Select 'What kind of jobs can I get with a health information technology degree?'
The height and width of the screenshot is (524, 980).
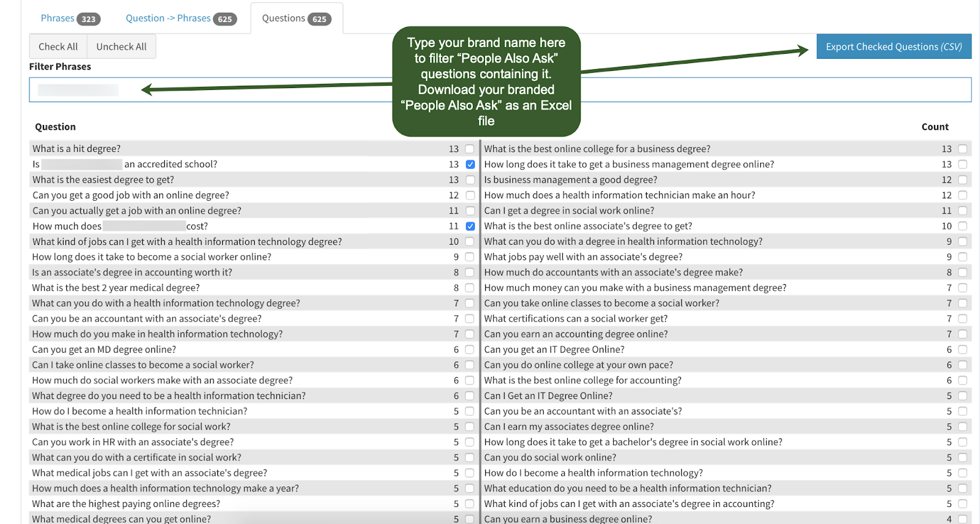coord(470,242)
